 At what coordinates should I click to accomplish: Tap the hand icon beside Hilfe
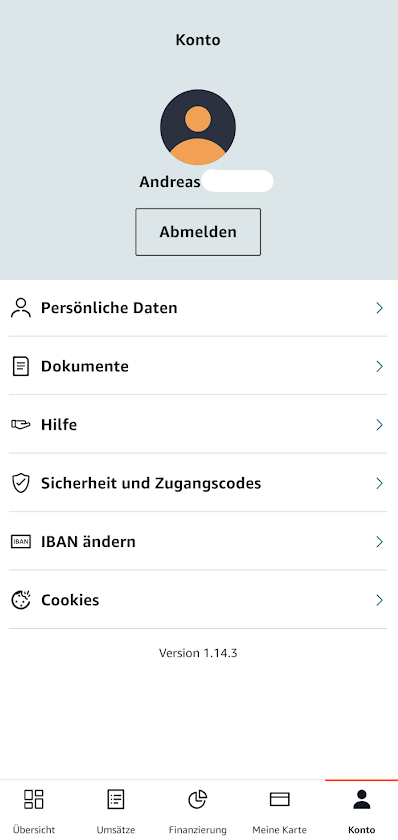(21, 425)
